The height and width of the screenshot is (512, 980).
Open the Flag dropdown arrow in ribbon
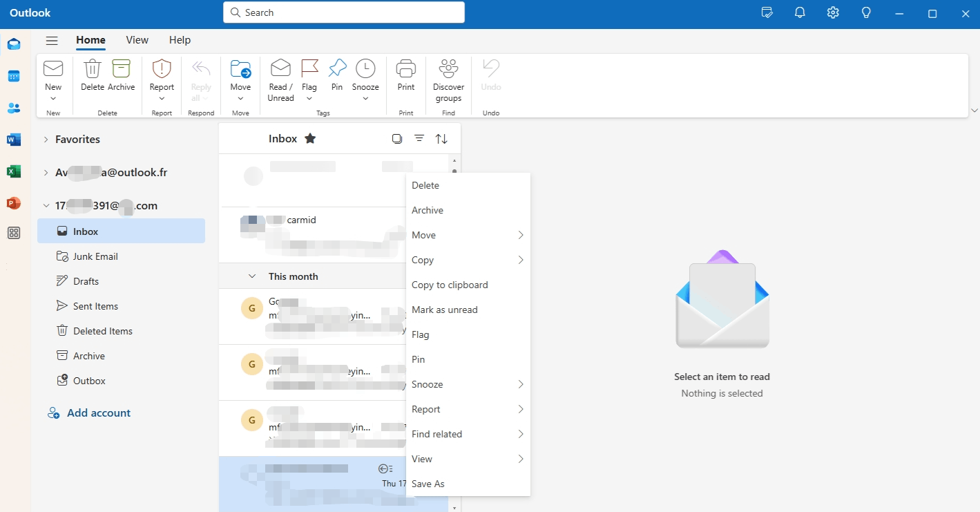(x=309, y=99)
